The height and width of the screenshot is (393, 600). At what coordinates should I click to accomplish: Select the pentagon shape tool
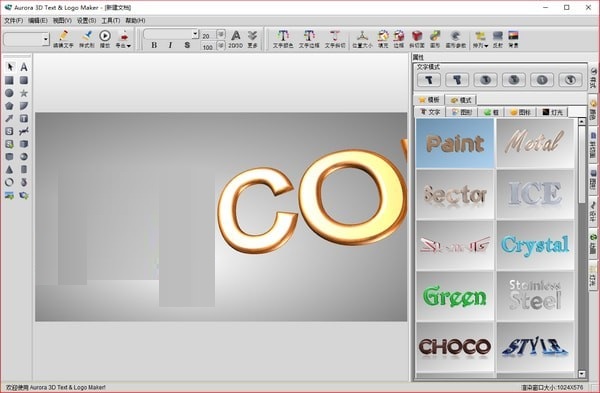10,106
